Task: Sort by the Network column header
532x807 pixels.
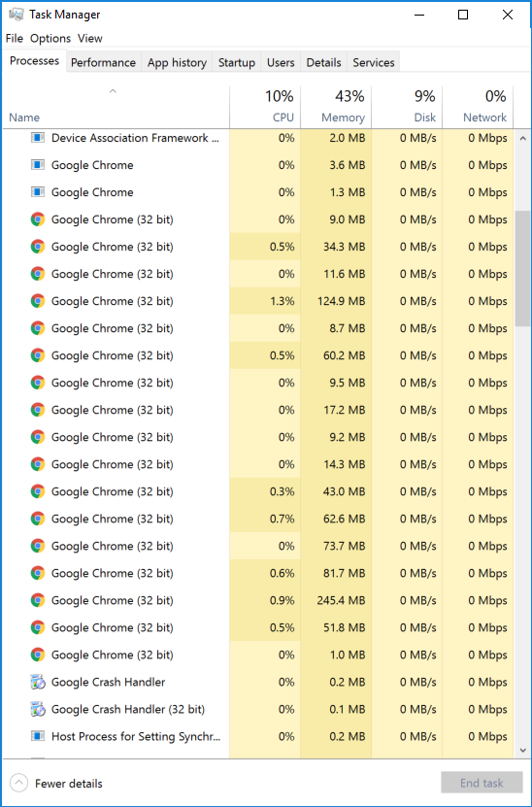Action: point(478,107)
